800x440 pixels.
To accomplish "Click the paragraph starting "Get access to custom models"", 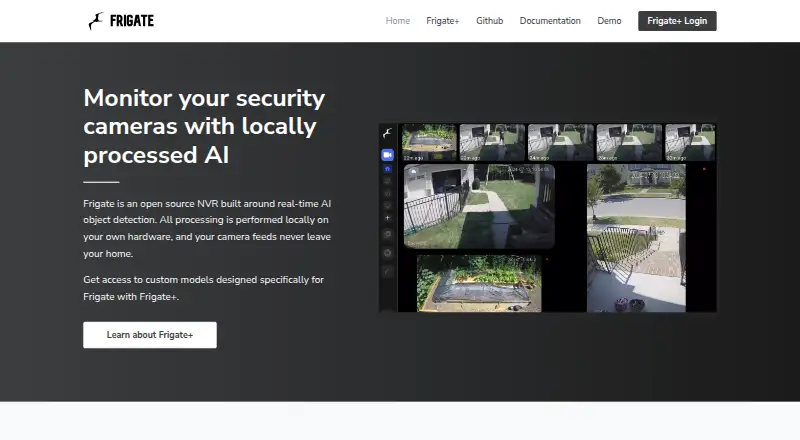I will pyautogui.click(x=204, y=288).
